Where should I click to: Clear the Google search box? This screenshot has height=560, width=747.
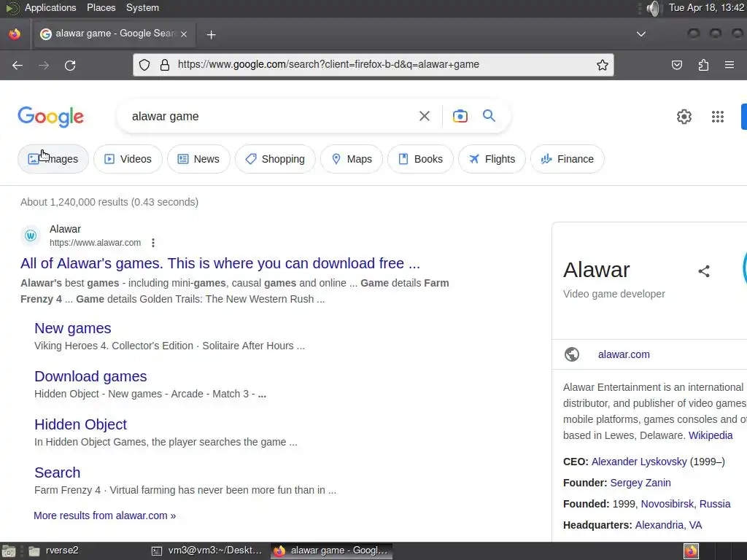[424, 116]
